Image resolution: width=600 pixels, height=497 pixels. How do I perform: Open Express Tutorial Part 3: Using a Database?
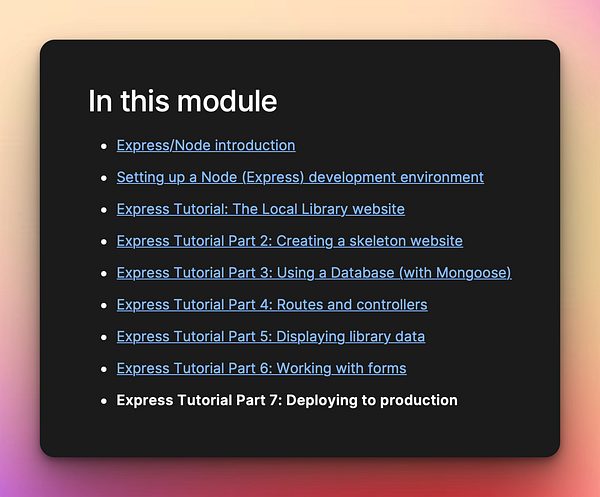[314, 273]
